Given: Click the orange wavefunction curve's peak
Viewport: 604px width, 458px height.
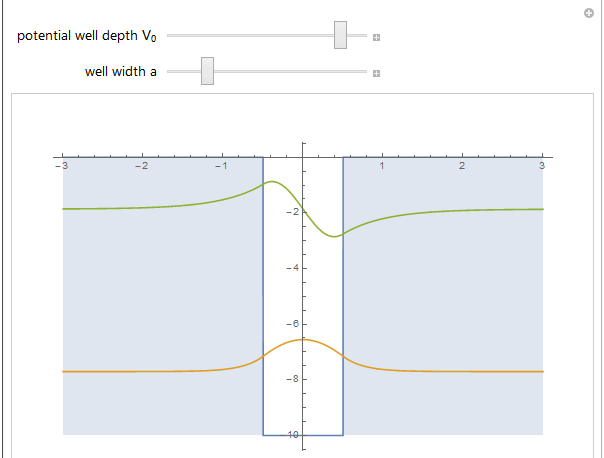Looking at the screenshot, I should pos(303,340).
